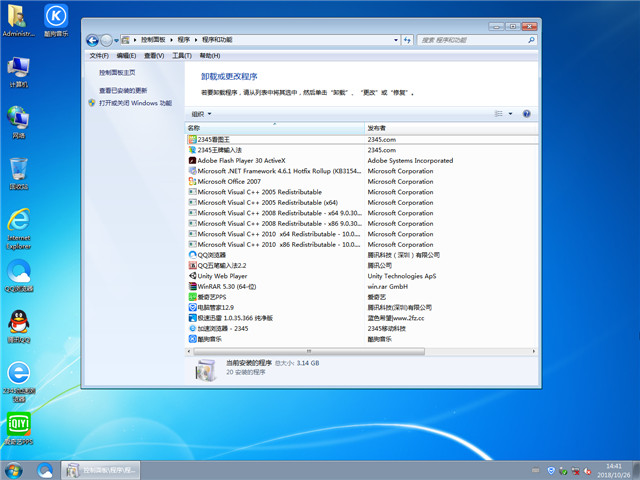This screenshot has height=480, width=640.
Task: Click 程序 in the address breadcrumb
Action: [184, 40]
